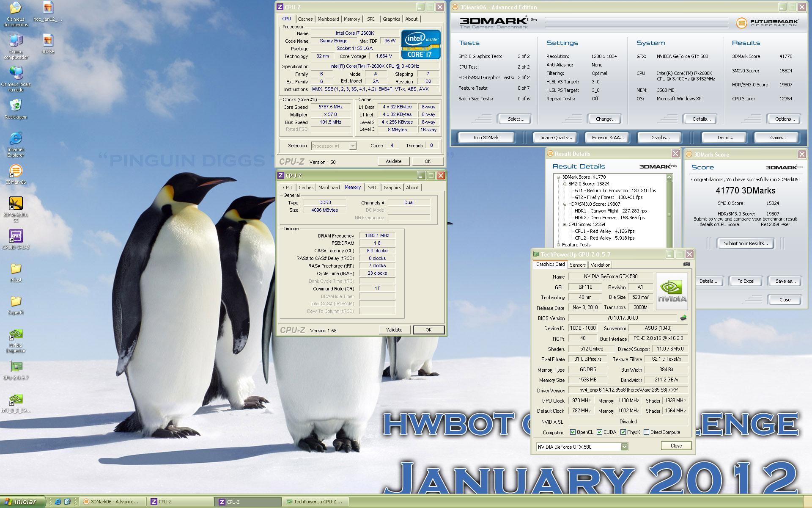
Task: Toggle the DirectCompute checkbox in GPU-Z
Action: pos(646,432)
